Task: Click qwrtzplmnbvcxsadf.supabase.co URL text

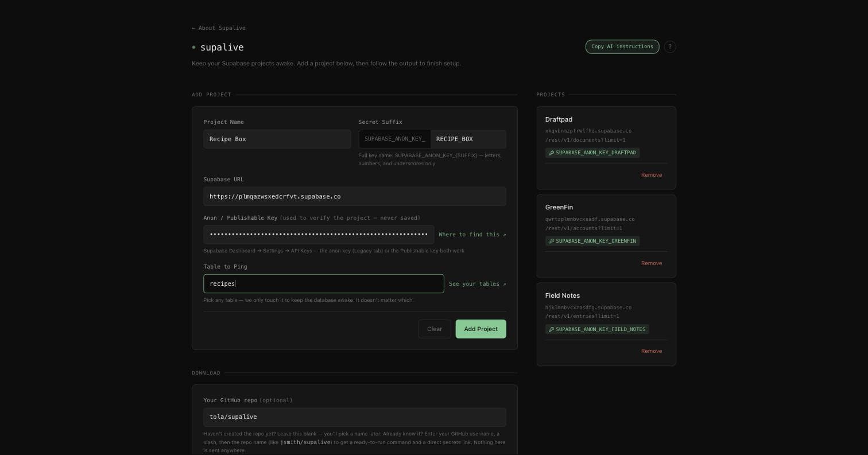Action: (x=590, y=219)
